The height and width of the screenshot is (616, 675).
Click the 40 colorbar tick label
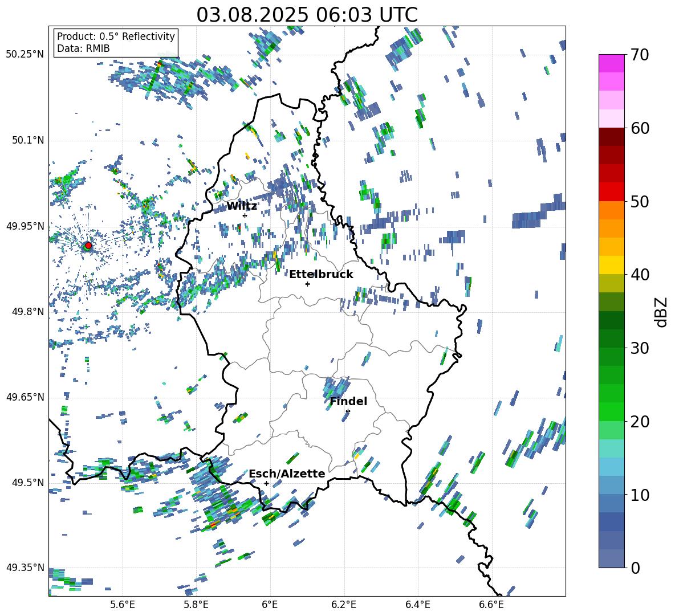(x=640, y=275)
